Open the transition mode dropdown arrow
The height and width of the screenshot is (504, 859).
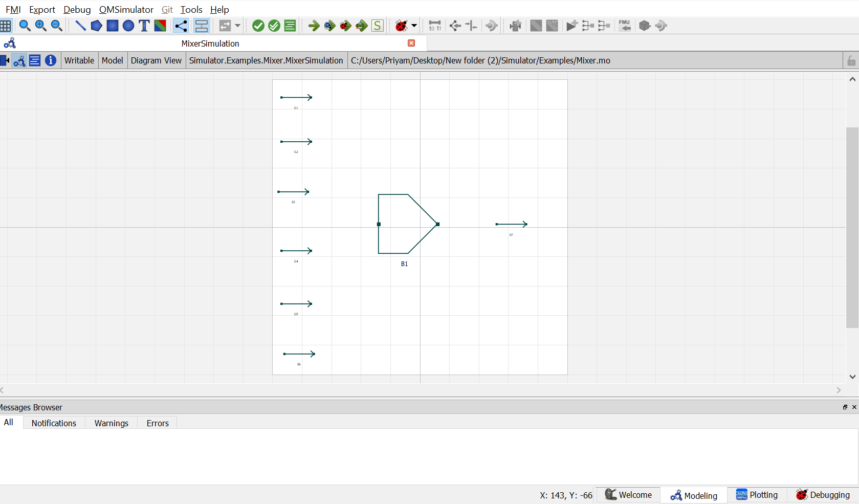pos(237,26)
